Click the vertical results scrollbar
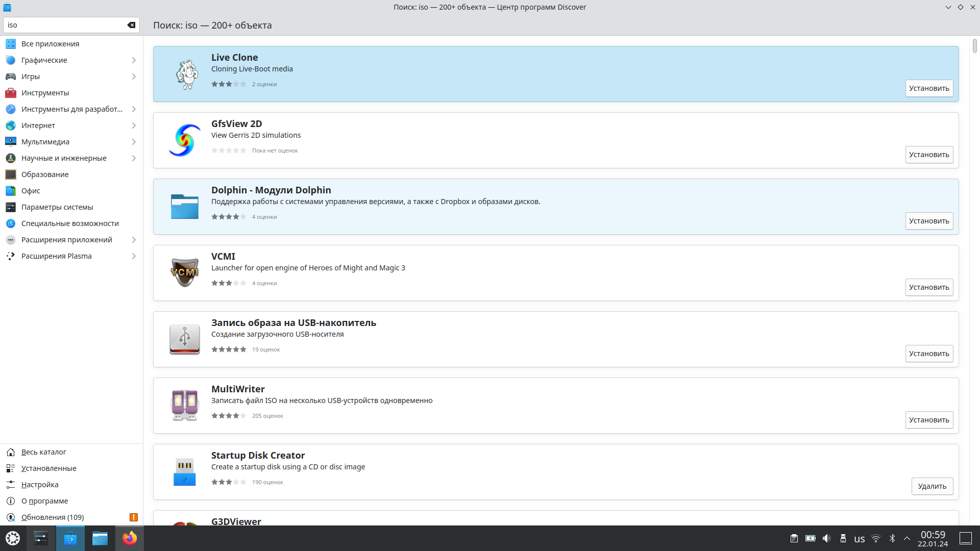This screenshot has width=980, height=551. [974, 46]
